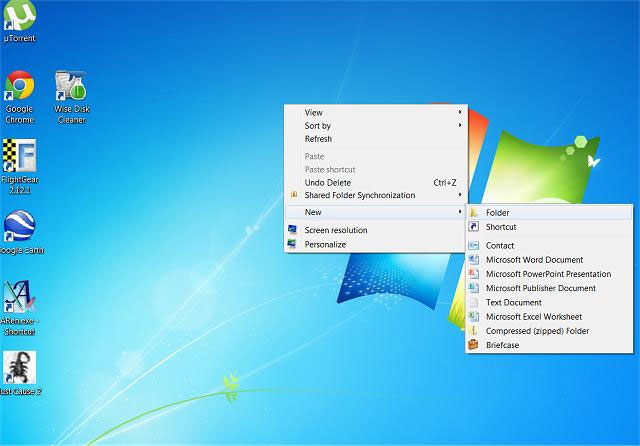This screenshot has width=640, height=446.
Task: Select the Wise Disk Cleaner shortcut
Action: point(70,89)
